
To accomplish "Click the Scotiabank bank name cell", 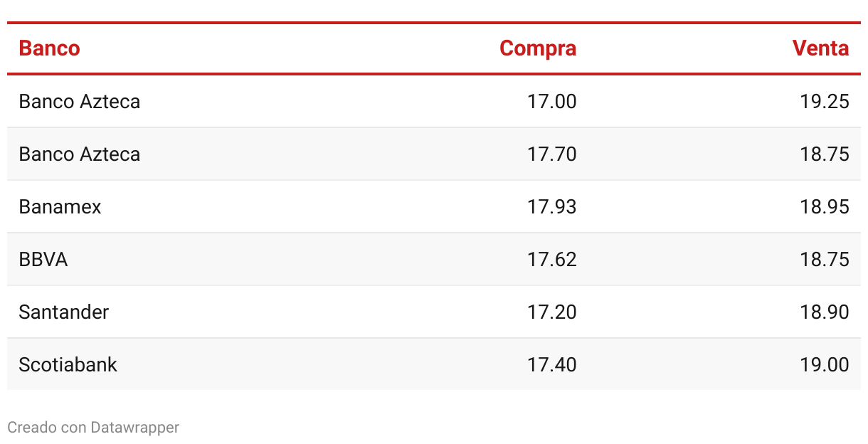I will [x=68, y=365].
